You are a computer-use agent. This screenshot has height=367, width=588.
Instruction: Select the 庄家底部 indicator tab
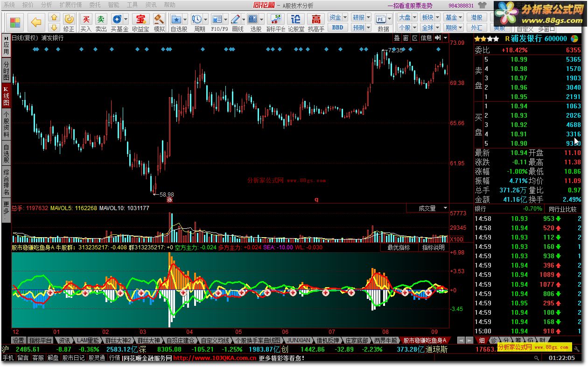357,340
